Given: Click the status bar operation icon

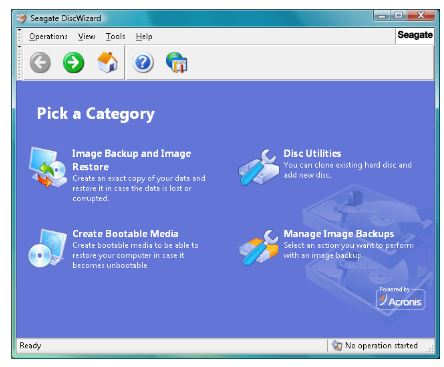Looking at the screenshot, I should tap(337, 345).
